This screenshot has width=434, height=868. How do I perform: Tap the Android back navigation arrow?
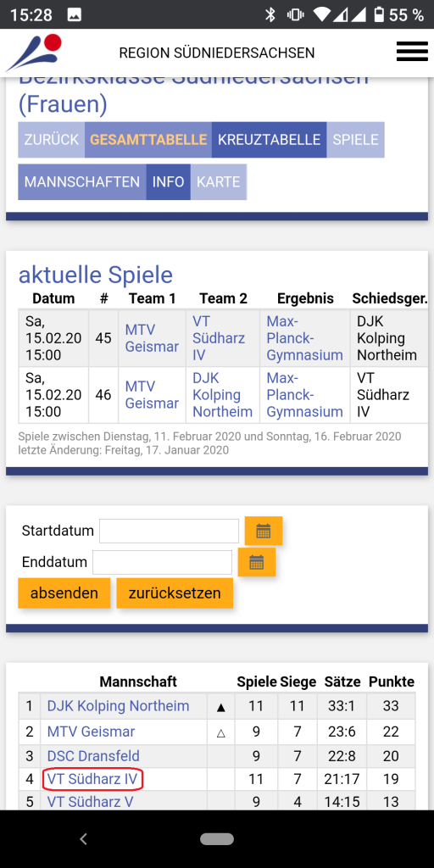tap(84, 839)
